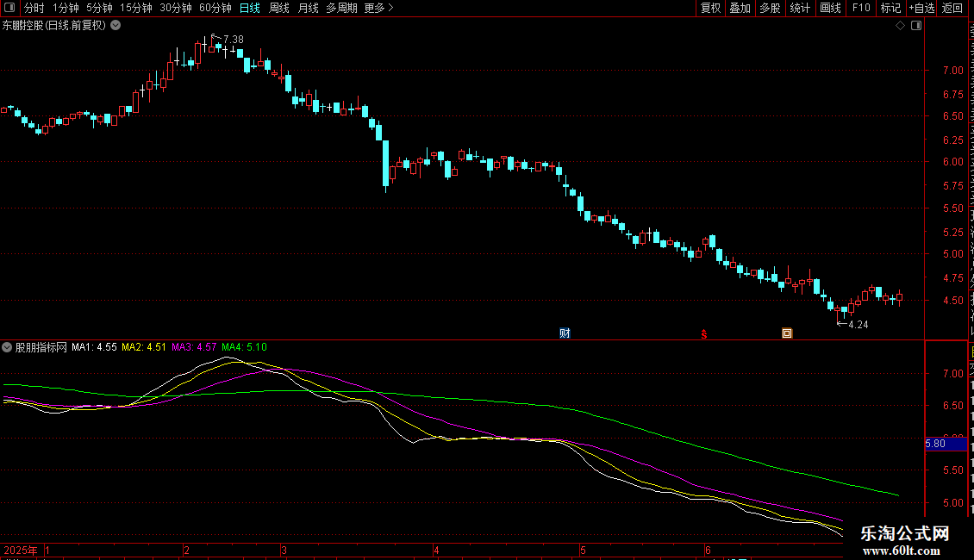Click the magenta MA3: 4.57 label
The height and width of the screenshot is (560, 974).
click(194, 347)
